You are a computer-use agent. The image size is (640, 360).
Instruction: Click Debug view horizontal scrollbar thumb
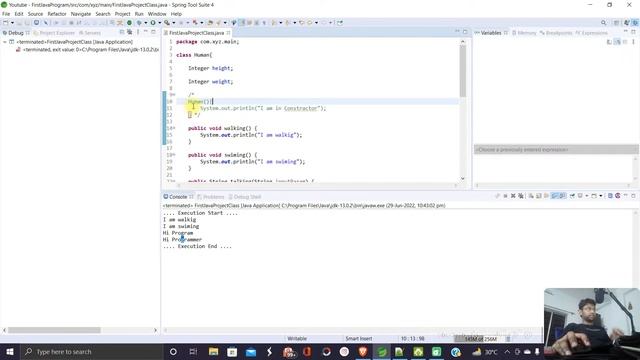54,330
